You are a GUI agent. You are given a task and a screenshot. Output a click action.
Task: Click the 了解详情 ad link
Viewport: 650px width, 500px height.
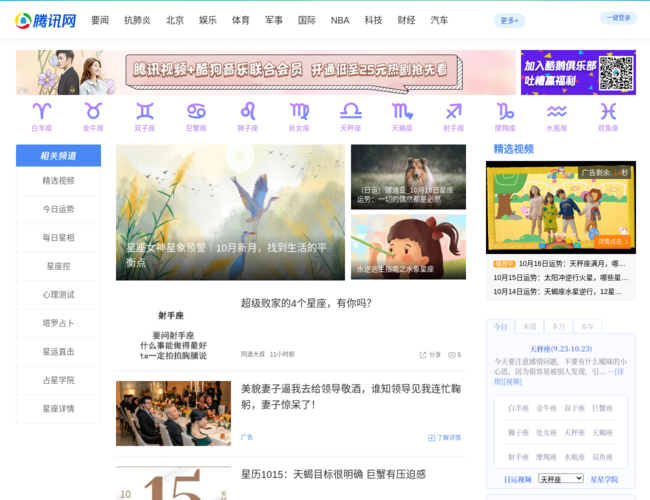[444, 438]
